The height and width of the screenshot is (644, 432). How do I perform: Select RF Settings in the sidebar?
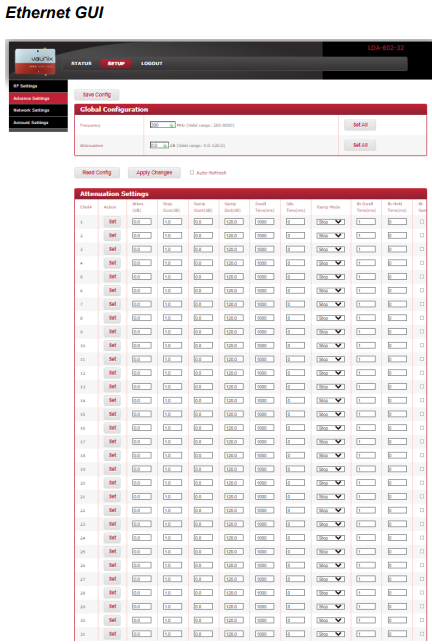coord(38,86)
